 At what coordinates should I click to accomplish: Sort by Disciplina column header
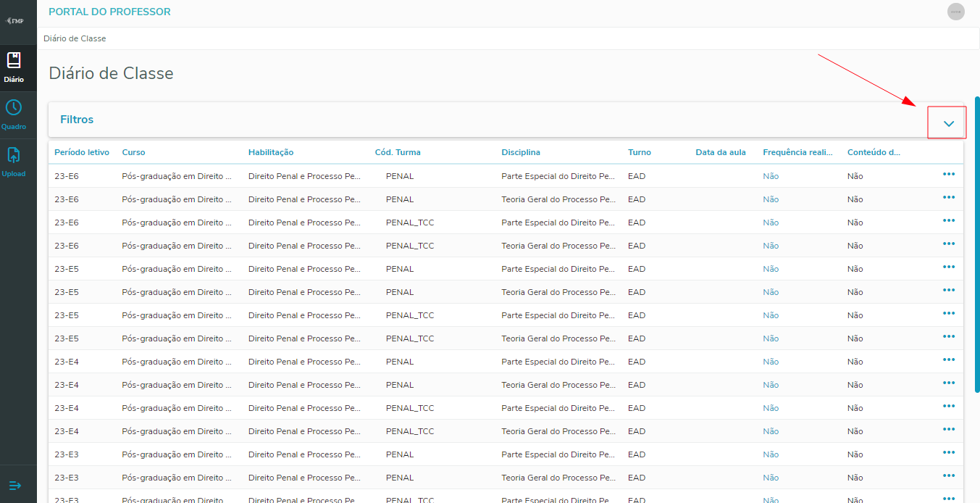[520, 152]
